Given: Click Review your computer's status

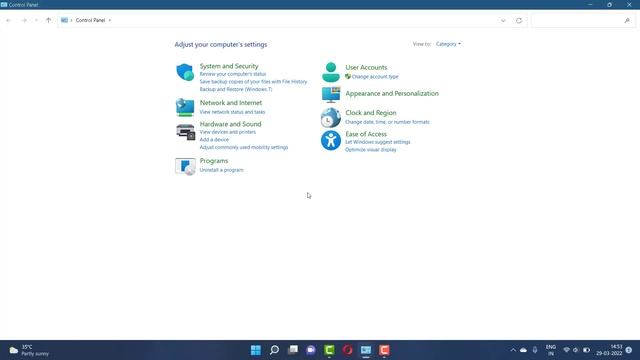Looking at the screenshot, I should [x=233, y=74].
